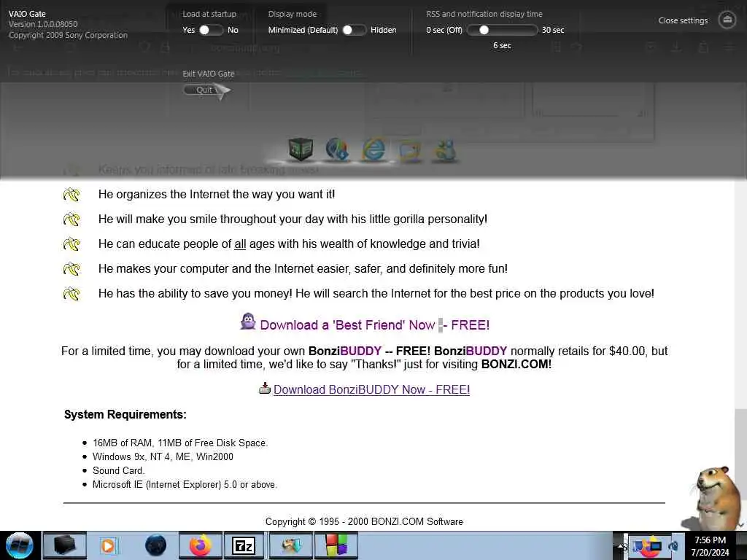Click banana bullet beside 'He makes your computer'
Image resolution: width=747 pixels, height=560 pixels.
(x=71, y=269)
